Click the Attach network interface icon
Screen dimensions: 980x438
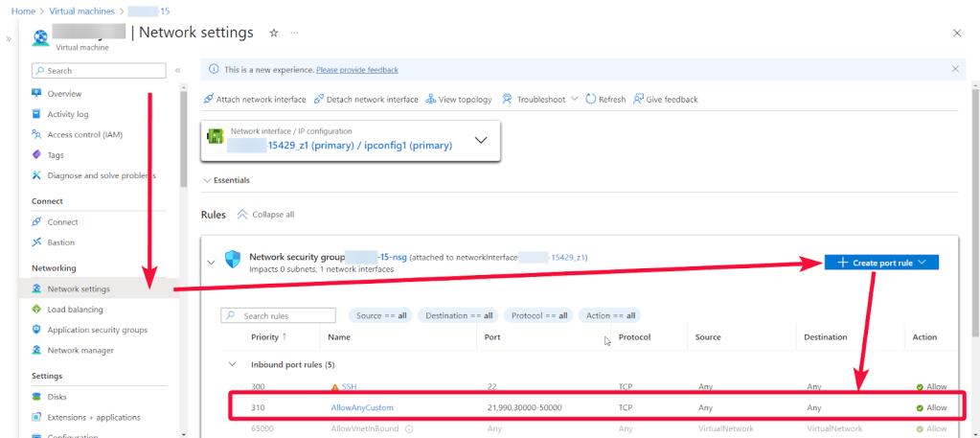click(x=209, y=100)
